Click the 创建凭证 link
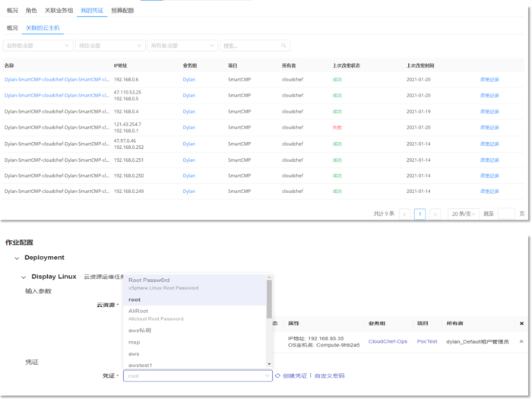532x399 pixels. 295,375
